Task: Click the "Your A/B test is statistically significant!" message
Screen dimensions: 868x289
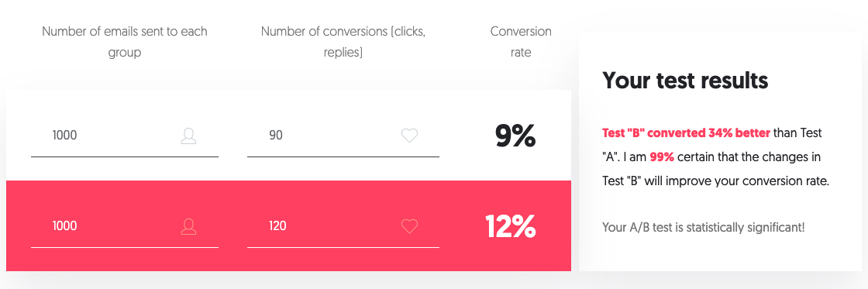Action: [x=703, y=227]
